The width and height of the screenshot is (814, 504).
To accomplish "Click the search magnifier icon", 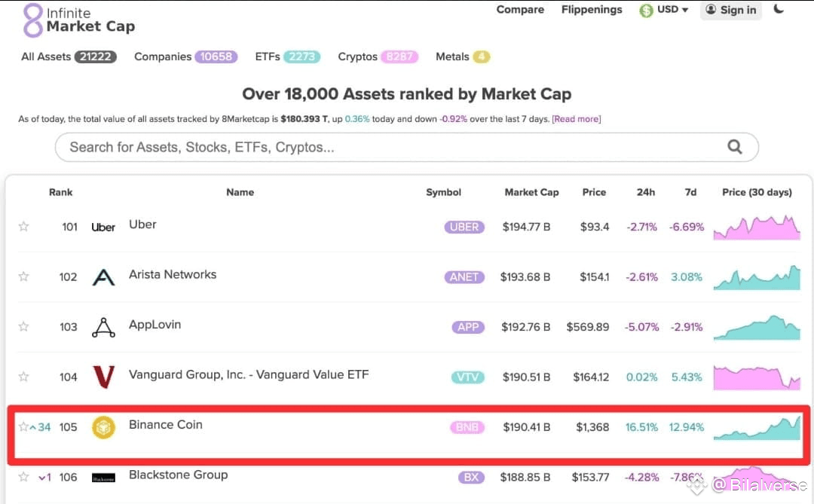I will (734, 147).
